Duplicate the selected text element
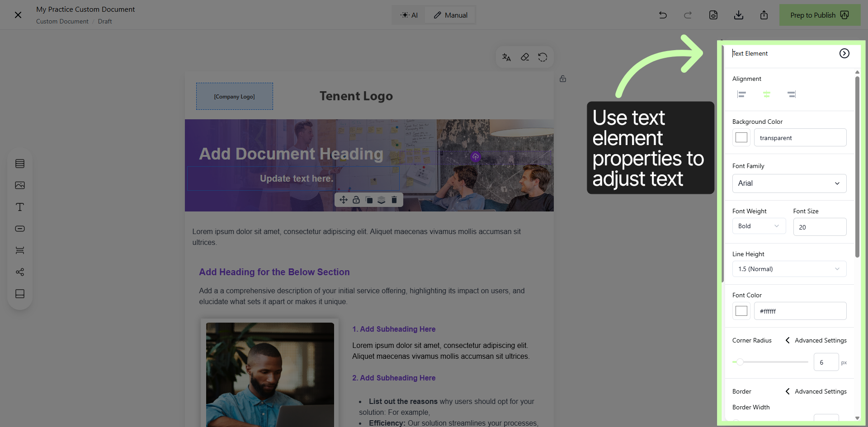The height and width of the screenshot is (427, 868). click(x=369, y=200)
